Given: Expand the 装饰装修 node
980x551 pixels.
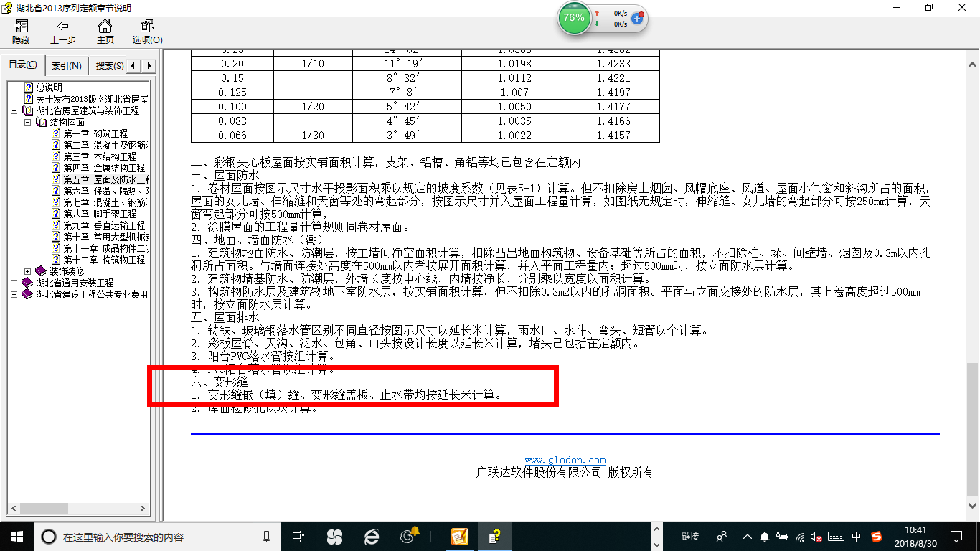Looking at the screenshot, I should point(27,272).
